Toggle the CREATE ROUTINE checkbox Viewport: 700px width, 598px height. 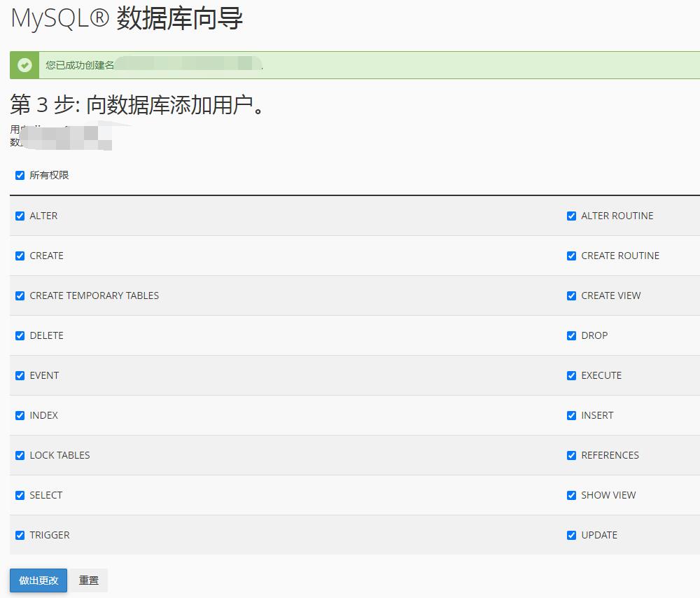571,256
